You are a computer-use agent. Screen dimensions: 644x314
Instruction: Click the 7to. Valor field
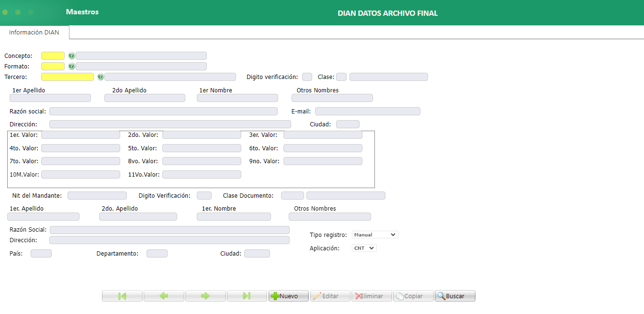tap(80, 161)
